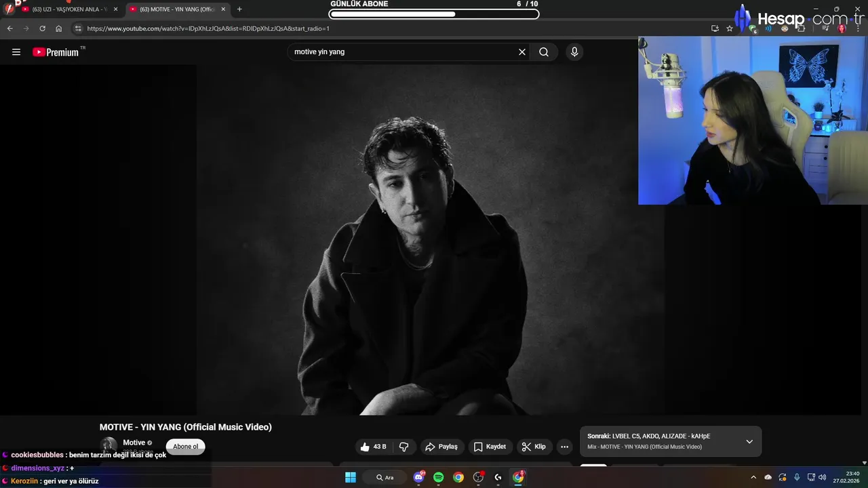
Task: Show hidden system tray icons
Action: pos(753,477)
